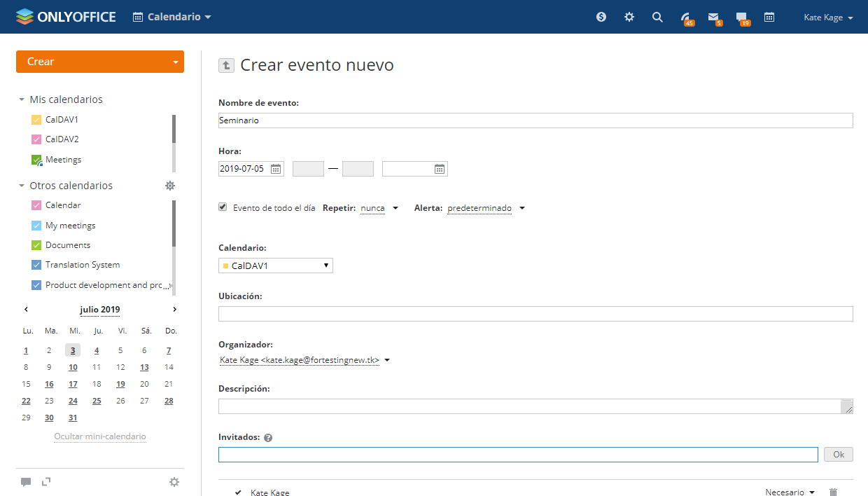The width and height of the screenshot is (868, 496).
Task: Click Ocultar mini-calendario link
Action: 100,436
